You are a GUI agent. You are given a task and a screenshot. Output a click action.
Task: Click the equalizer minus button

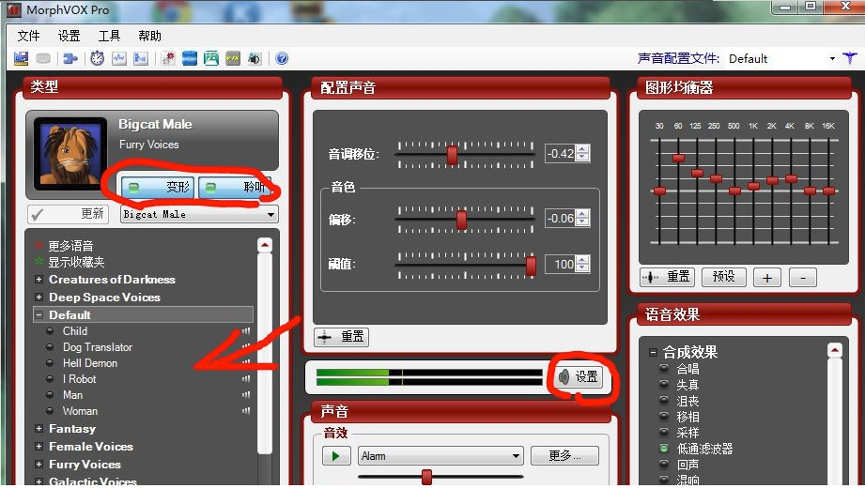pyautogui.click(x=803, y=278)
